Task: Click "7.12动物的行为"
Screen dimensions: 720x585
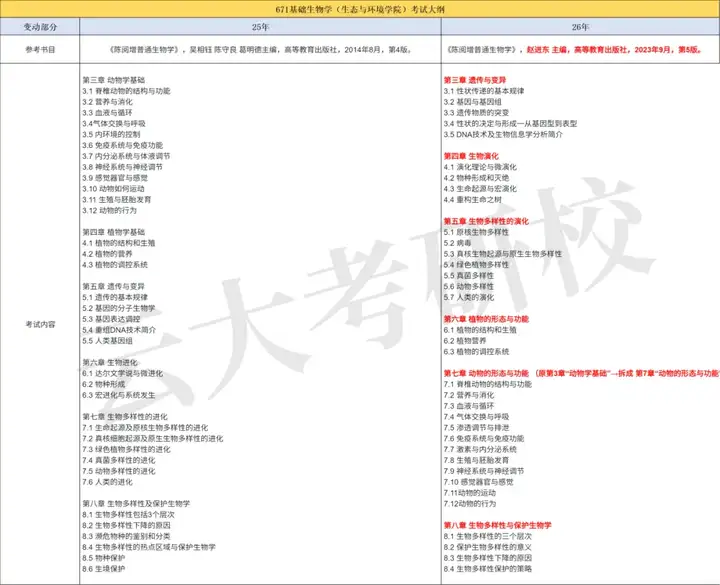Action: 470,504
